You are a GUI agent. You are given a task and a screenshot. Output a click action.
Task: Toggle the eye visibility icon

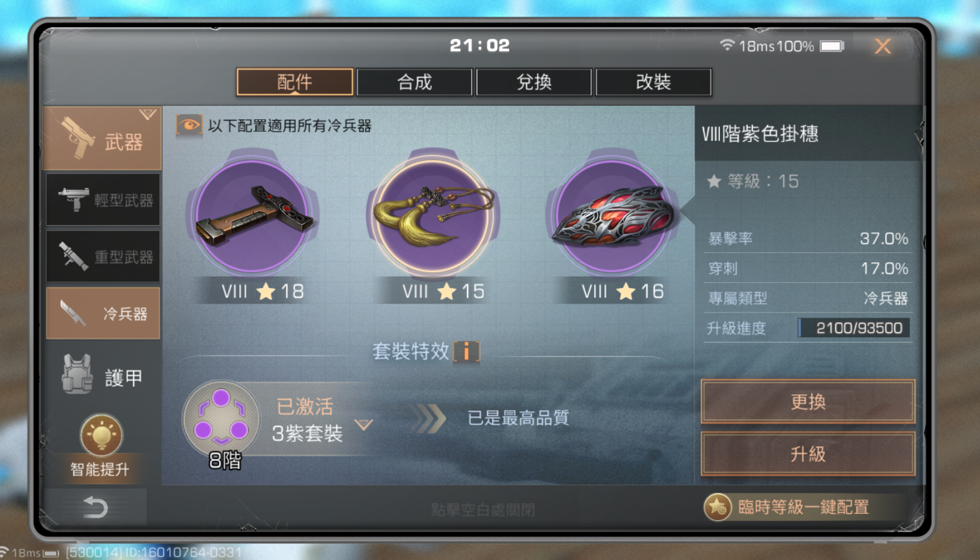tap(189, 125)
